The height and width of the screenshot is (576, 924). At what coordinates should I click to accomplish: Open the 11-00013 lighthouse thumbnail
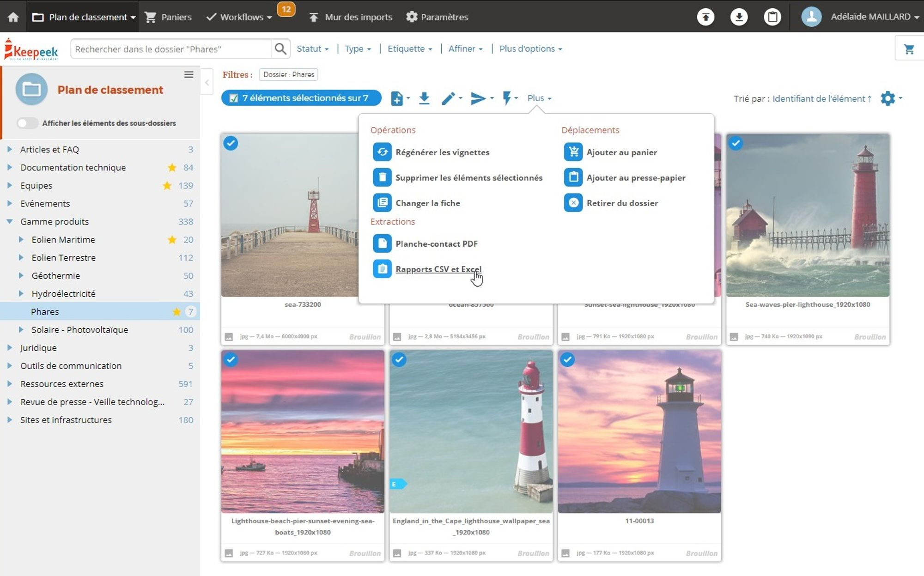point(639,431)
